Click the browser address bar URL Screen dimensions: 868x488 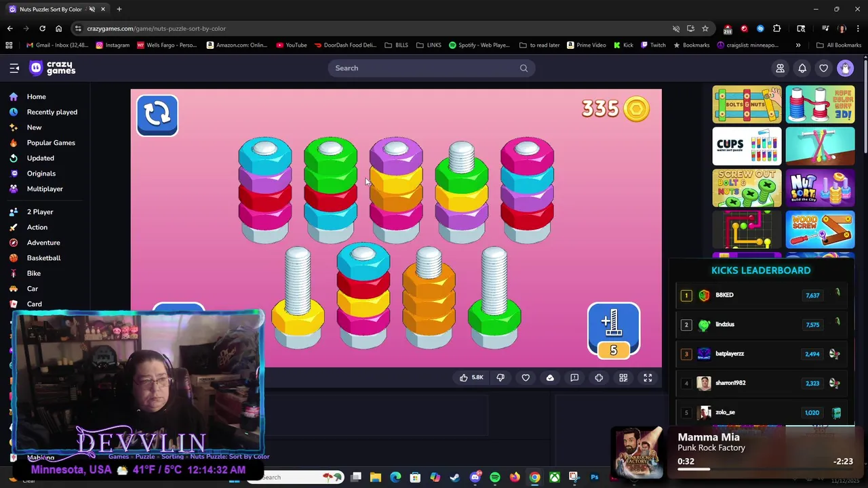(x=156, y=28)
